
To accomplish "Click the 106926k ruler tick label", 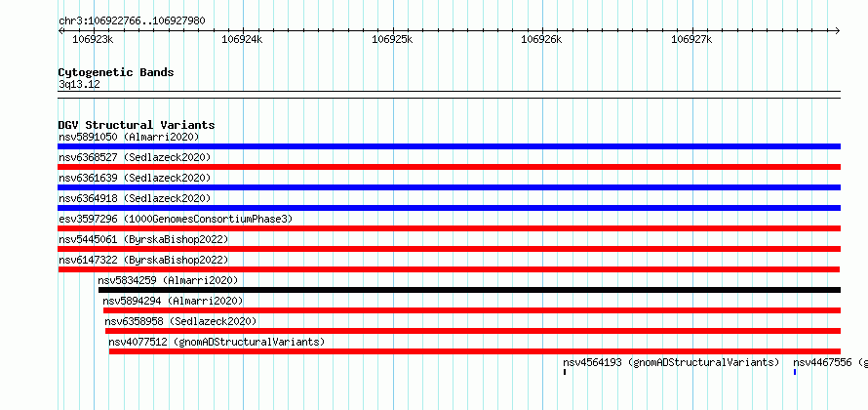I will tap(542, 39).
